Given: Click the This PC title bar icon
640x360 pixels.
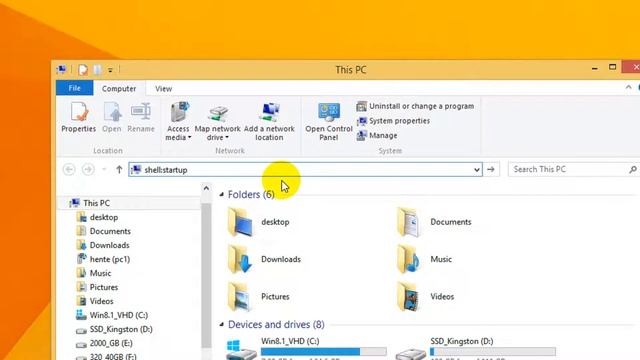Looking at the screenshot, I should pos(62,69).
